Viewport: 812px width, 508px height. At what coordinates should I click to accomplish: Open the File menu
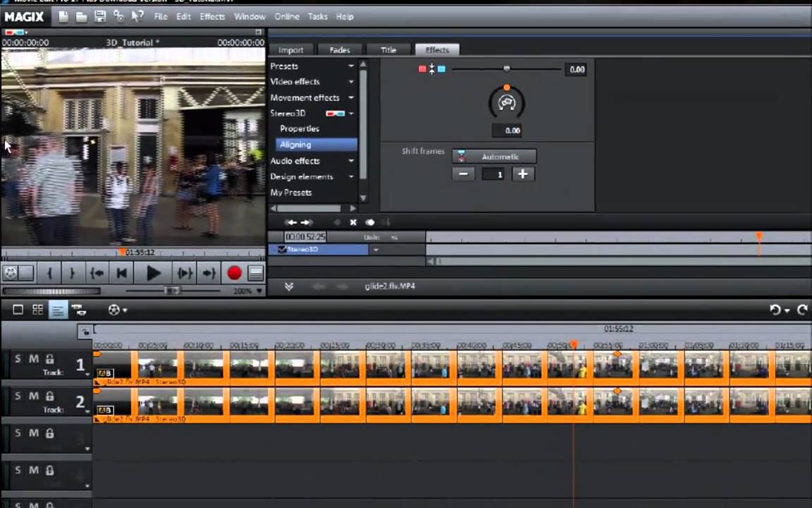(x=161, y=17)
